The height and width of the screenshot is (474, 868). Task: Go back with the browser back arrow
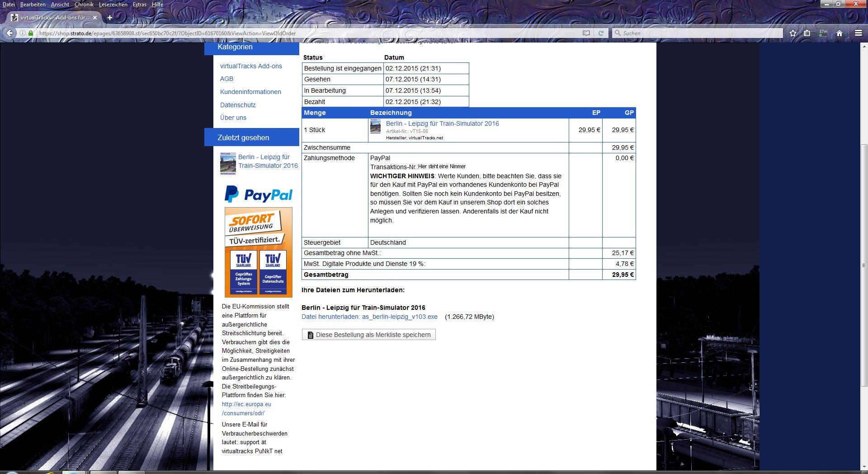9,33
